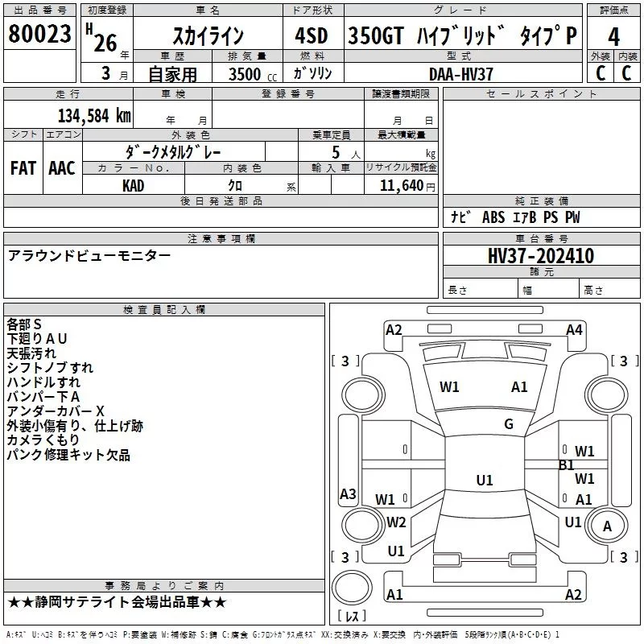Select door type 4SD
The height and width of the screenshot is (644, 644).
(312, 35)
